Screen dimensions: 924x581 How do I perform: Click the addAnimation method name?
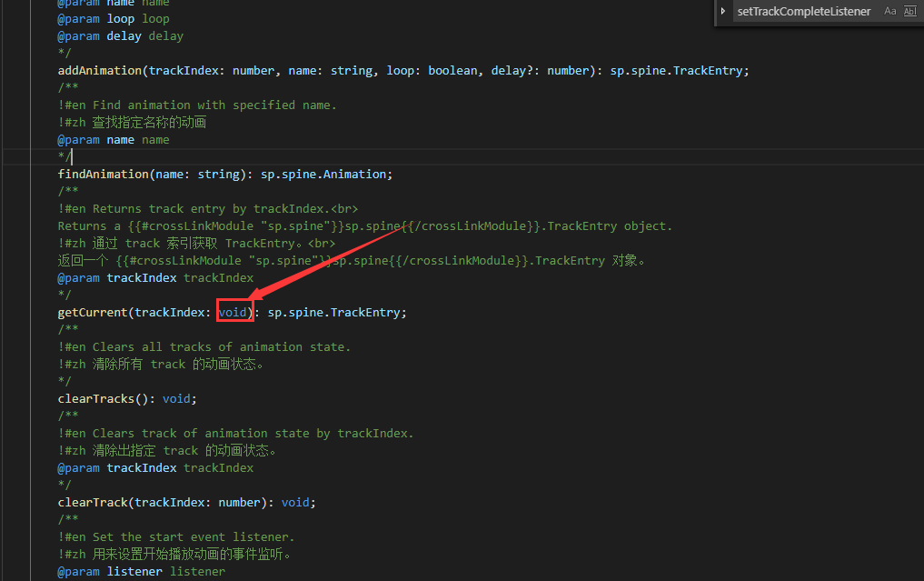[x=100, y=70]
